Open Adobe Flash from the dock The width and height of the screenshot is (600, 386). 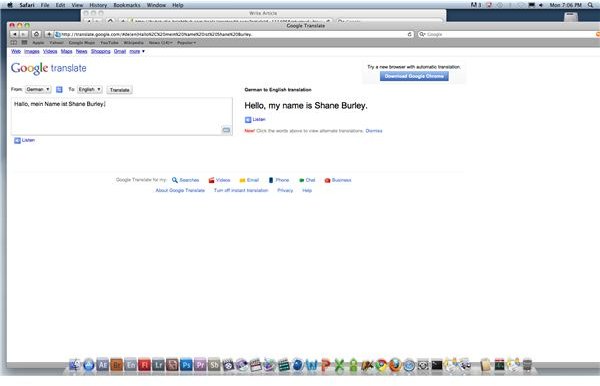[144, 365]
